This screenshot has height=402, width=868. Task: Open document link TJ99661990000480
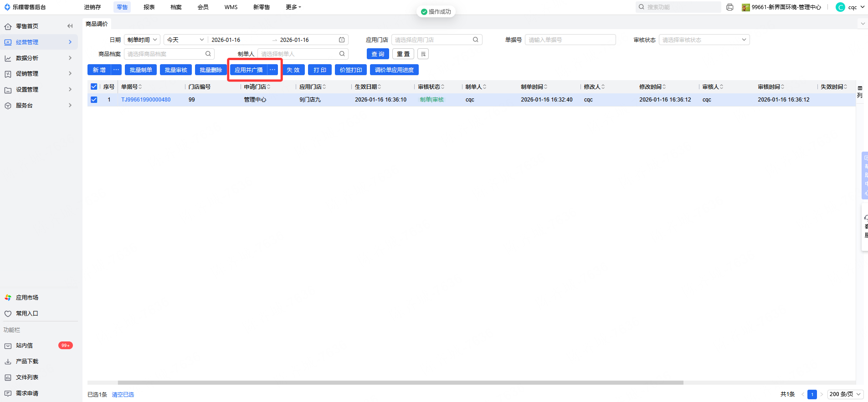click(146, 100)
